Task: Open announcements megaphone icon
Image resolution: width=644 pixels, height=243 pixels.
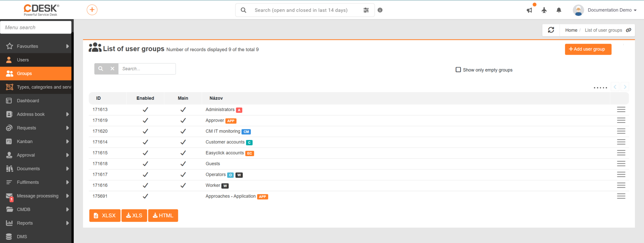Action: [530, 10]
